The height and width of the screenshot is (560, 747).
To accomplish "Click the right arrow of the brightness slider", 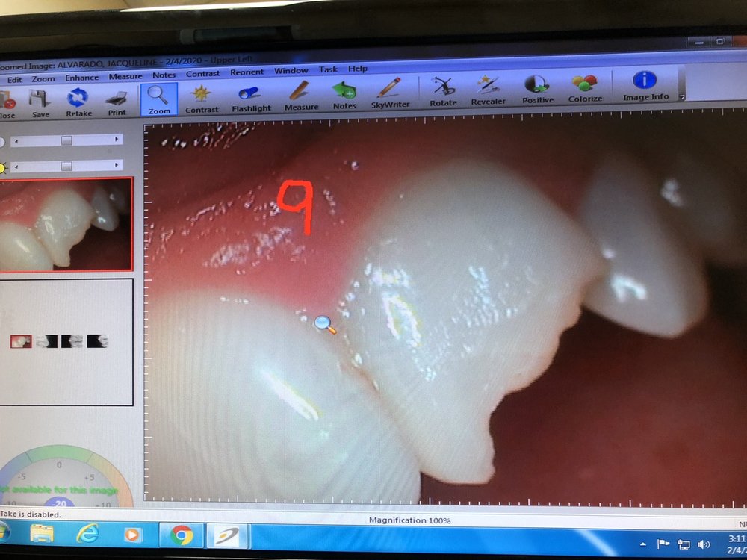I will pos(117,165).
